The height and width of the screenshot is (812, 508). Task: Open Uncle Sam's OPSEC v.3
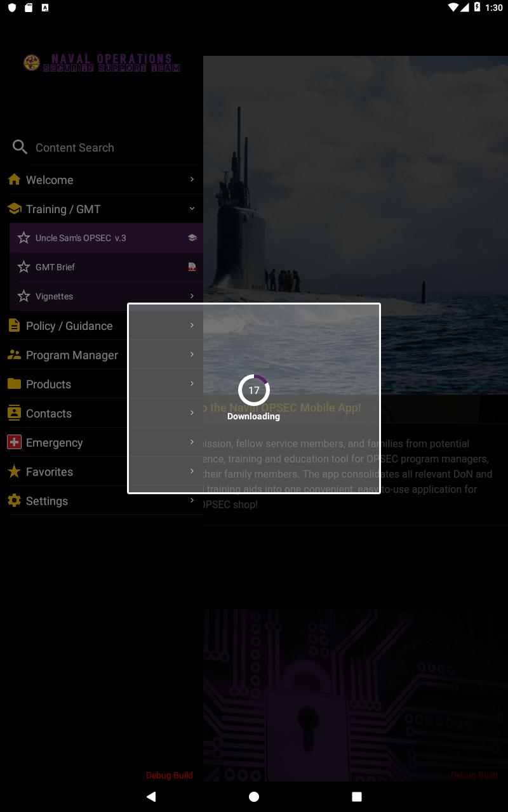pos(106,238)
